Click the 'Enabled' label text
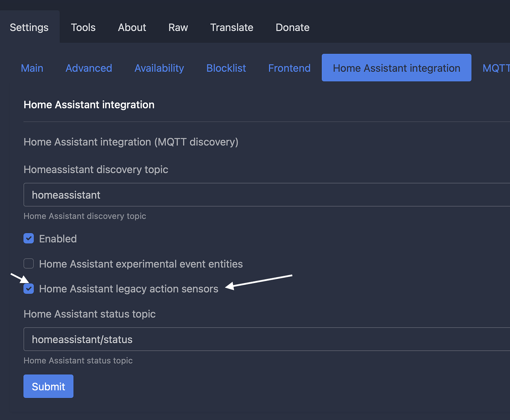510x420 pixels. [58, 239]
